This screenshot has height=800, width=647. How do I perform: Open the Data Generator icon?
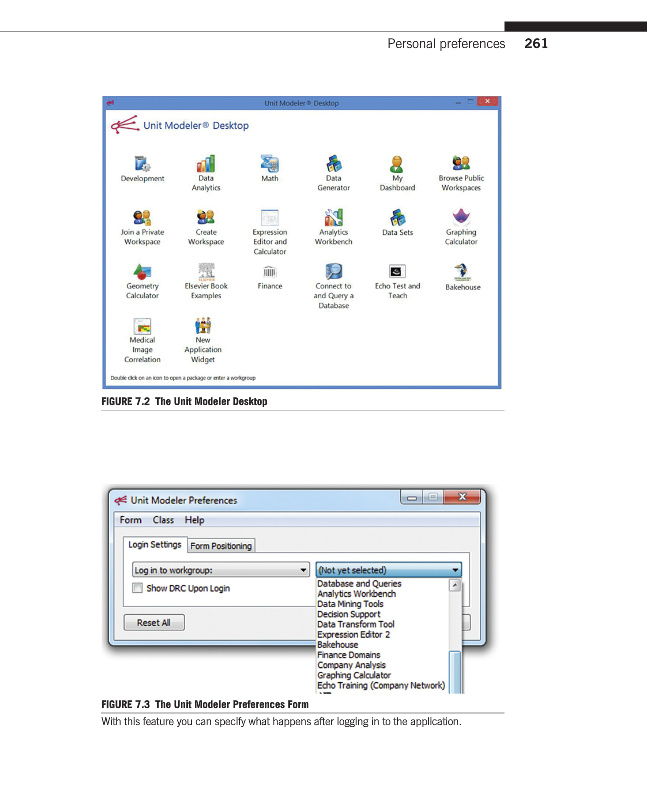tap(334, 164)
